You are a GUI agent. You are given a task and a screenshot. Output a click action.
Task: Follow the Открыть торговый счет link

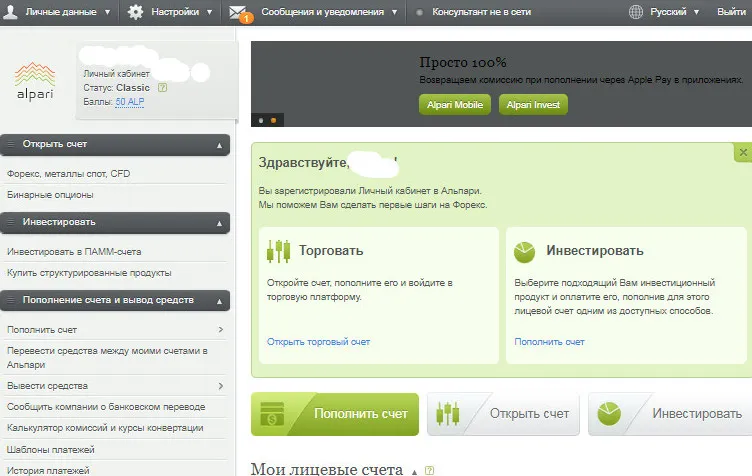click(x=318, y=342)
